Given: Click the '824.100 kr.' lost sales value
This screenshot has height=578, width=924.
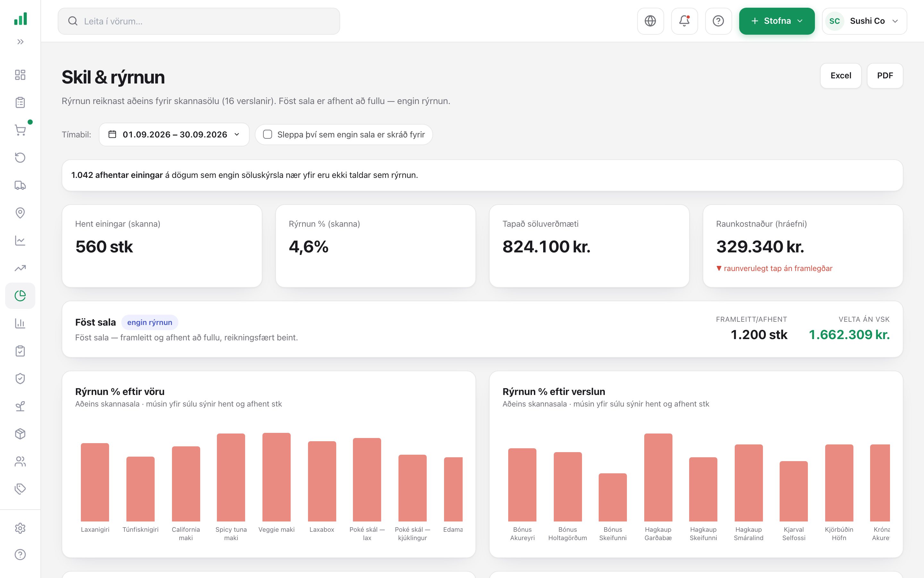Looking at the screenshot, I should click(x=546, y=247).
